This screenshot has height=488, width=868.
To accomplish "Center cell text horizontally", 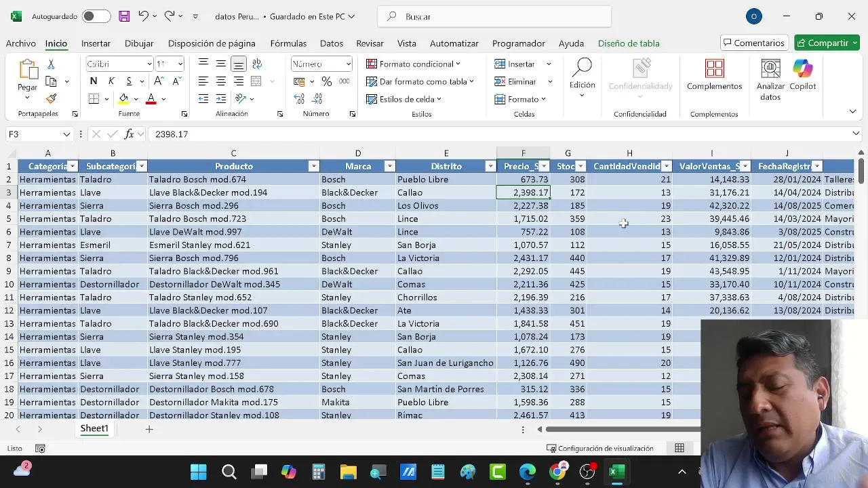I will (220, 81).
